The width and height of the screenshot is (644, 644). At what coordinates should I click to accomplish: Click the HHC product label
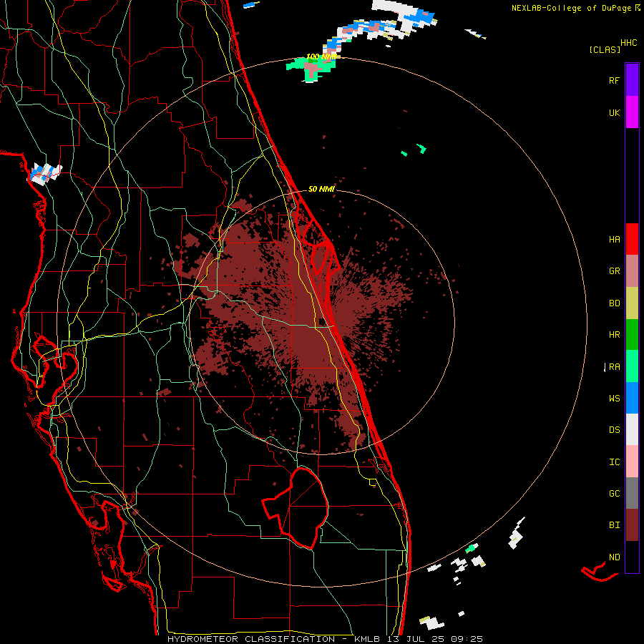(629, 43)
